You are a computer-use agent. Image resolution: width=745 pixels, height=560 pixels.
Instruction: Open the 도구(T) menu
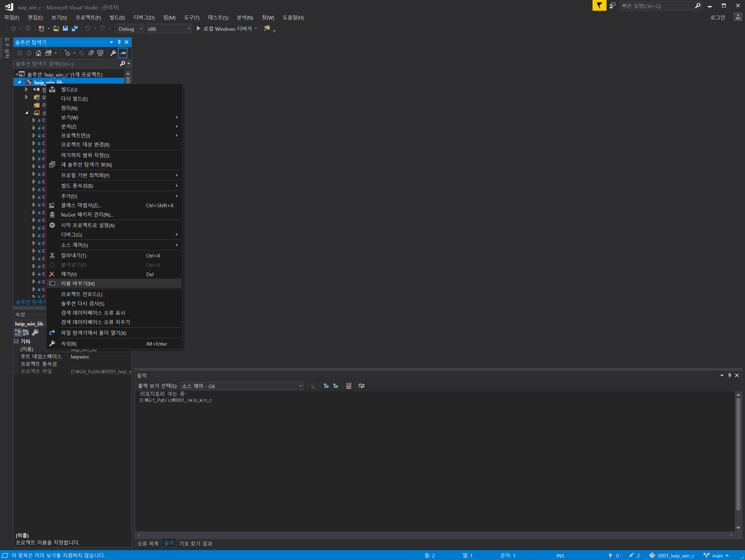coord(191,18)
